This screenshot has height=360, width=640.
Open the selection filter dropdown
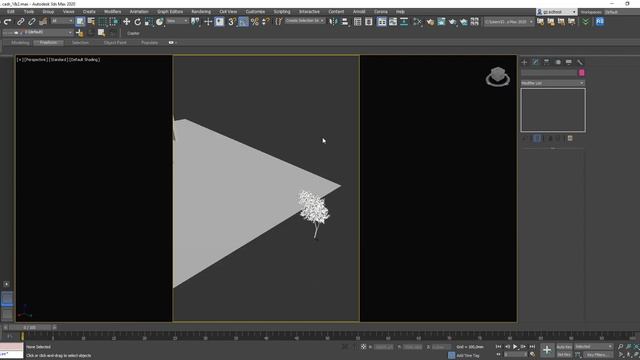[x=62, y=21]
